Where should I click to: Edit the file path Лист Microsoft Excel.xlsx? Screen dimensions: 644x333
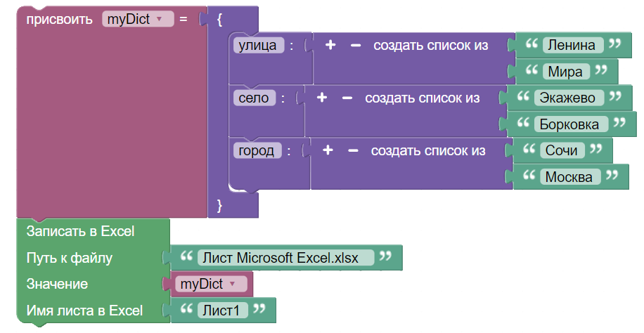point(285,257)
